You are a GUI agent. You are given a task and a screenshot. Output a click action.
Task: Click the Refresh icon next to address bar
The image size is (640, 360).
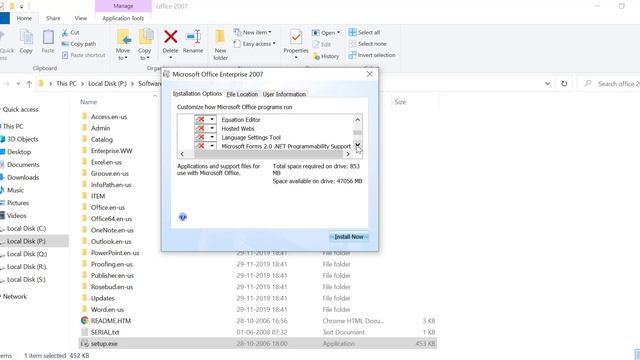click(564, 84)
